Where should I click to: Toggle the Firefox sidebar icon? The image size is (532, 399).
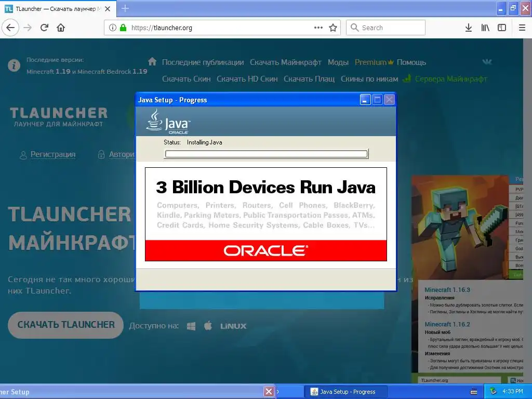click(x=502, y=28)
